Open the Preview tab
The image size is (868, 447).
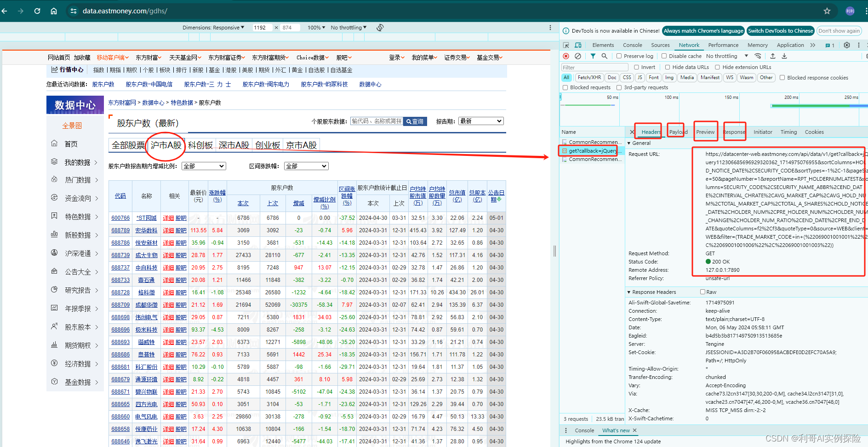click(705, 132)
